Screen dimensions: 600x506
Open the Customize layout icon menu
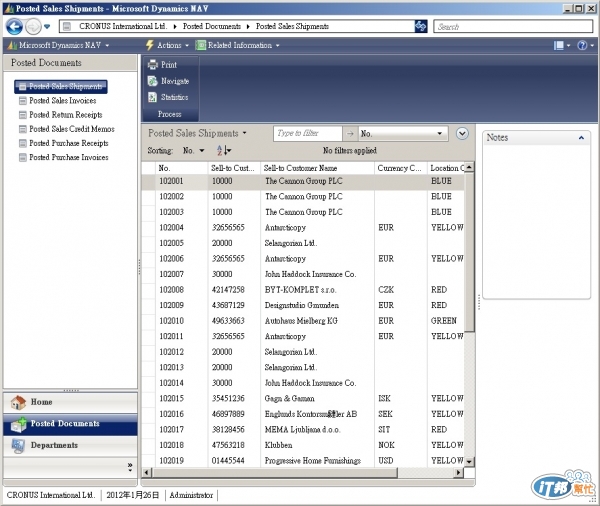coord(561,46)
